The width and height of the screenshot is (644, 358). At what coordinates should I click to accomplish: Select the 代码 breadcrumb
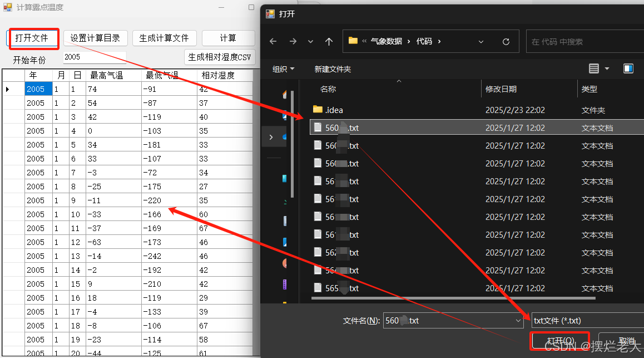click(x=424, y=42)
